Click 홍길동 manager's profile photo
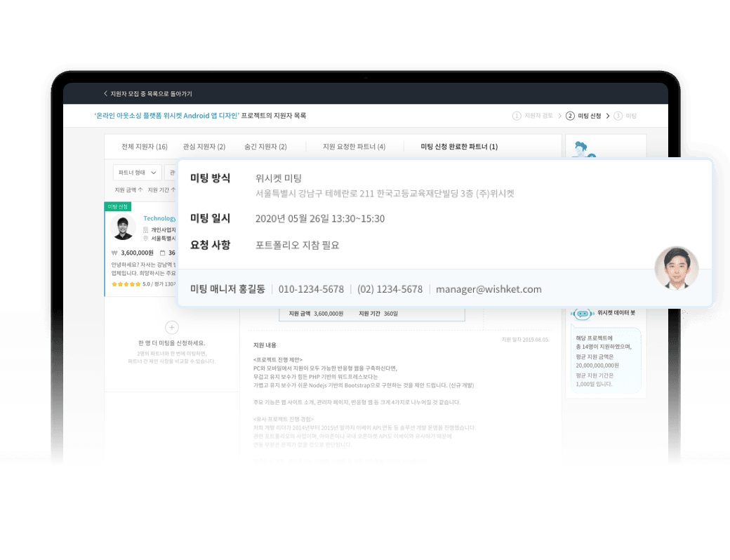Viewport: 730px width, 560px height. 676,268
